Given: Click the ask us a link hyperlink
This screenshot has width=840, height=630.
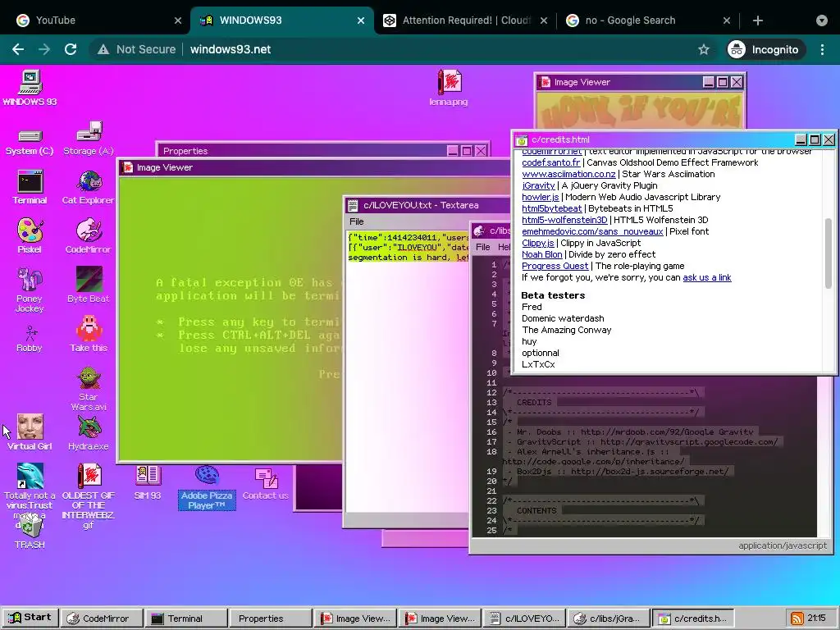Looking at the screenshot, I should pos(706,277).
